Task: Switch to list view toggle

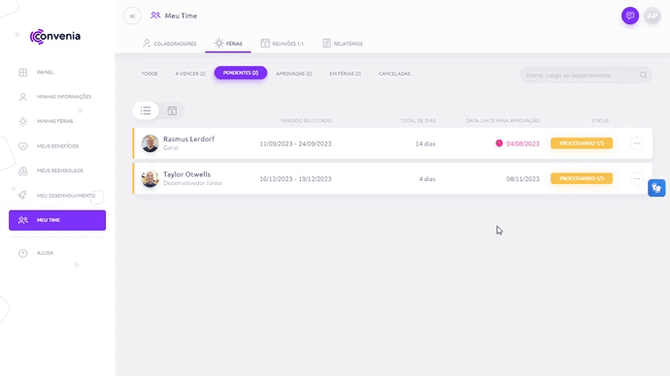Action: tap(146, 111)
